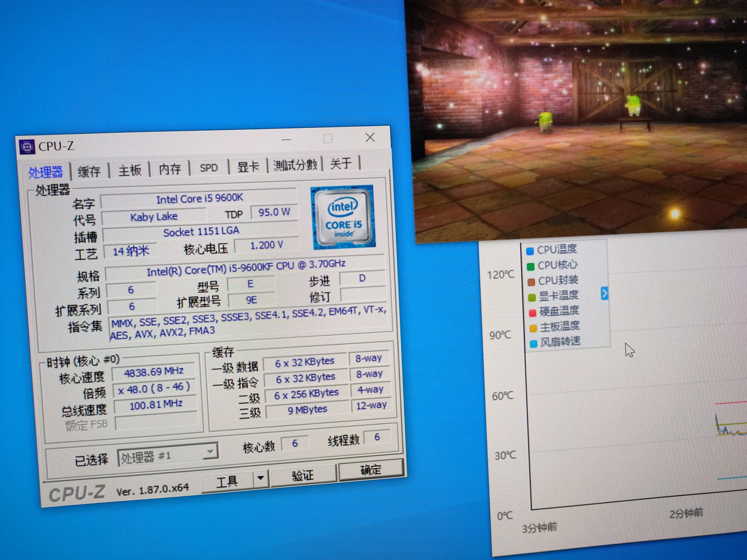Minimize the CPU-Z window
The height and width of the screenshot is (560, 747).
(x=286, y=139)
